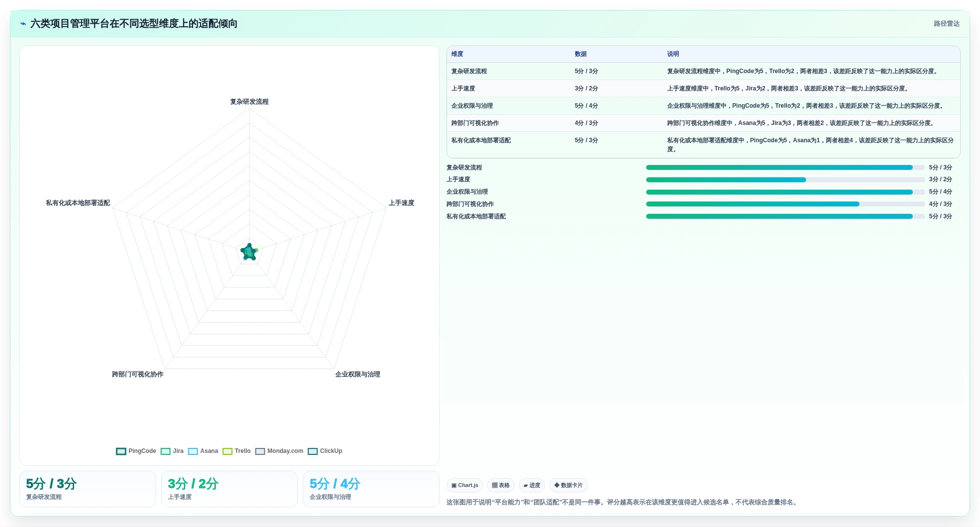980x527 pixels.
Task: Click the Jira legend label
Action: pos(178,451)
